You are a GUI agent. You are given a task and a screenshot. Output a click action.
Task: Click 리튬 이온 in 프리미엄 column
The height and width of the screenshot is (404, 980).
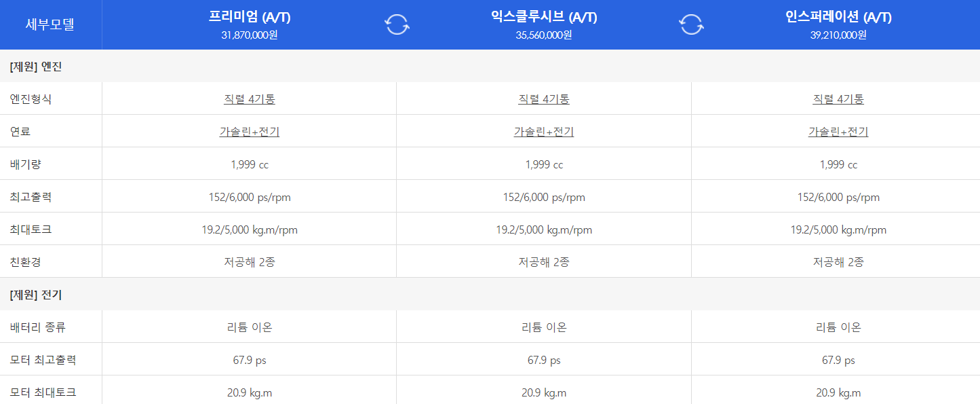(x=250, y=327)
